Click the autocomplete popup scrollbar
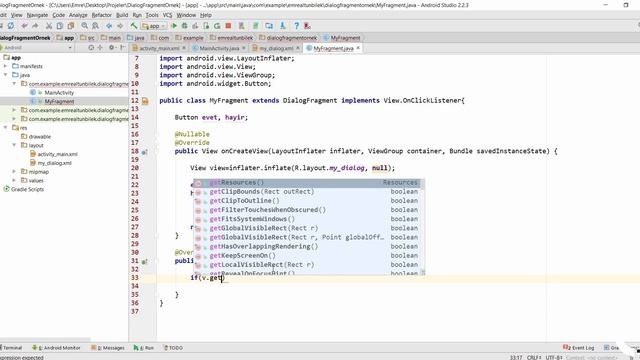 tap(423, 227)
